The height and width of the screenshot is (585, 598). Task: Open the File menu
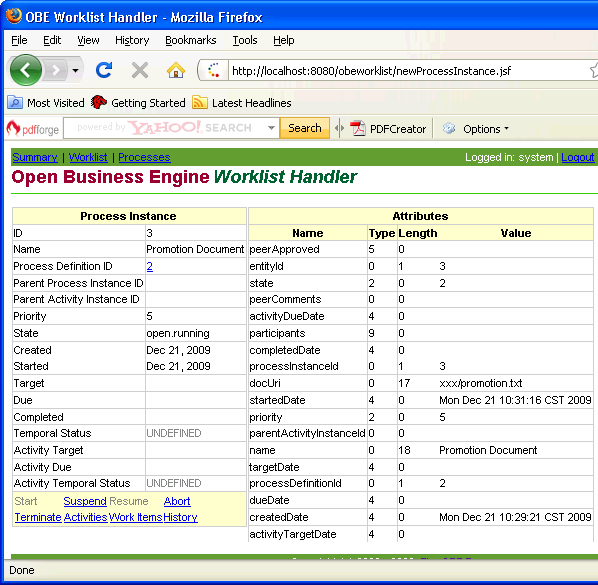[19, 40]
